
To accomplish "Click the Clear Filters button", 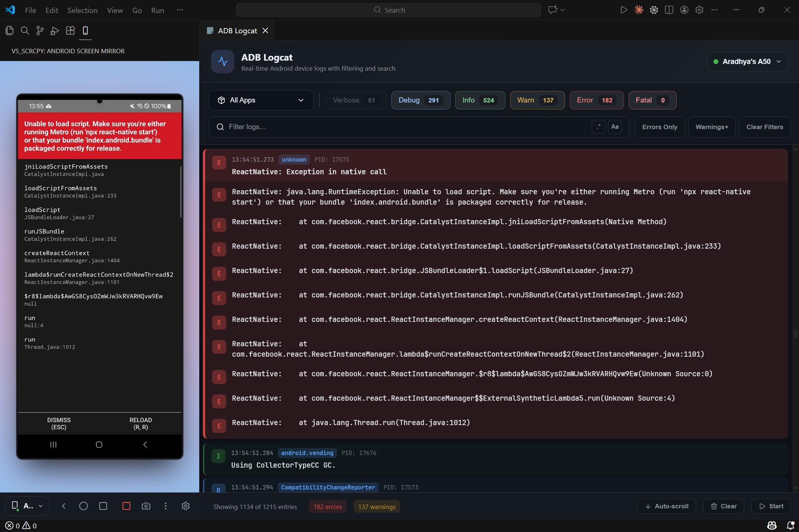I will click(765, 127).
